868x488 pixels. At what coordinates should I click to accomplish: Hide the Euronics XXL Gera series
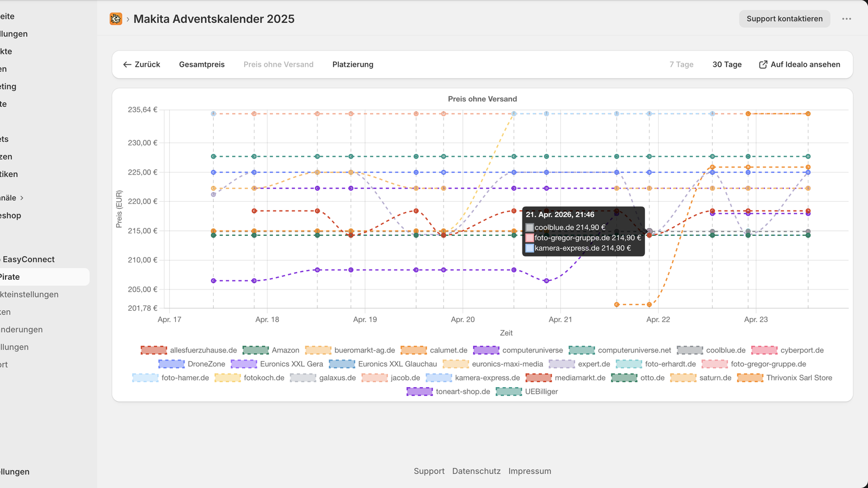277,364
